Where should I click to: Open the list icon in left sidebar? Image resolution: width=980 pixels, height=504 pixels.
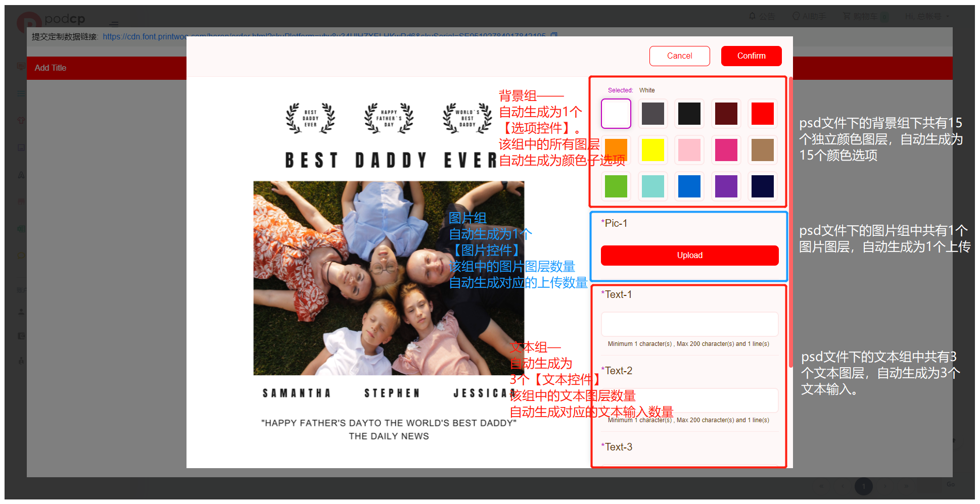[x=21, y=93]
